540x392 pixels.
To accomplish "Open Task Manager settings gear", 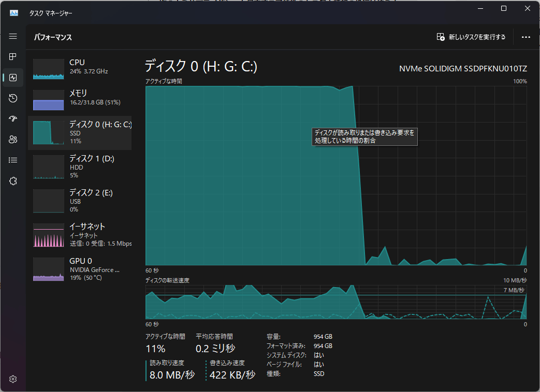I will coord(13,379).
